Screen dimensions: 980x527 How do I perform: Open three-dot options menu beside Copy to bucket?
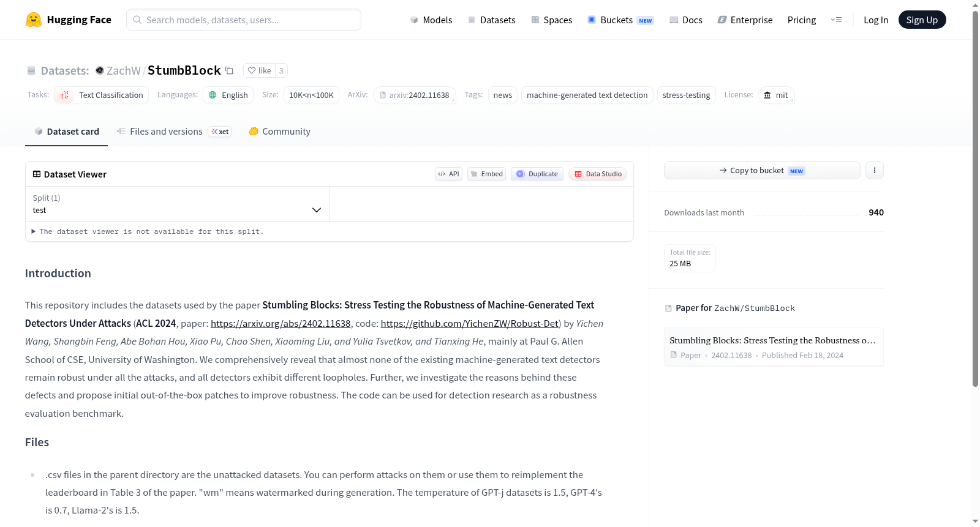pyautogui.click(x=875, y=170)
